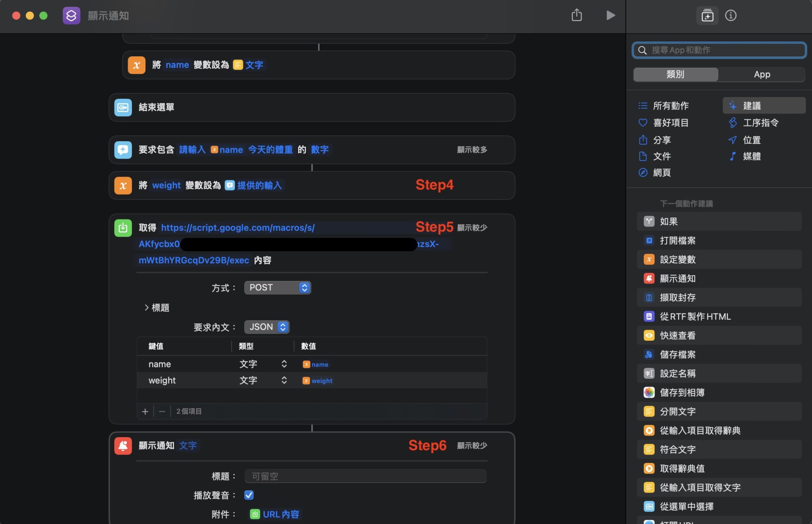Change type stepper for the weight row

pyautogui.click(x=284, y=380)
